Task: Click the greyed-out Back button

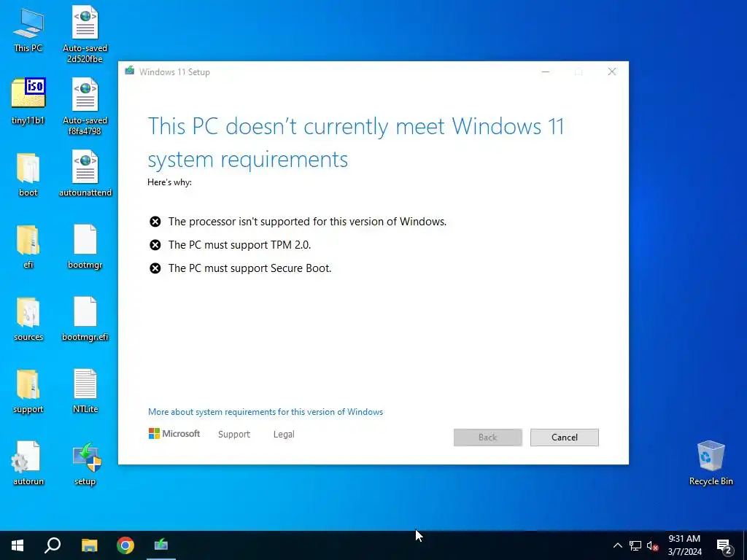Action: pyautogui.click(x=488, y=437)
